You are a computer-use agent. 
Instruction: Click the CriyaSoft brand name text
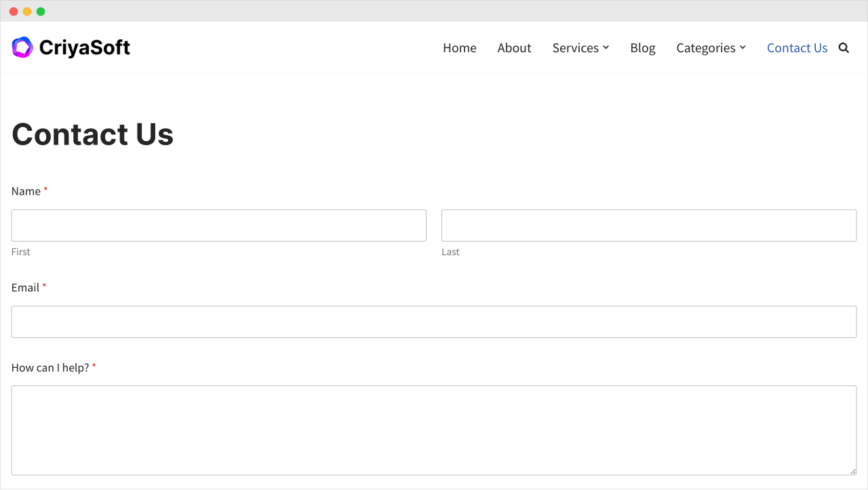(85, 48)
